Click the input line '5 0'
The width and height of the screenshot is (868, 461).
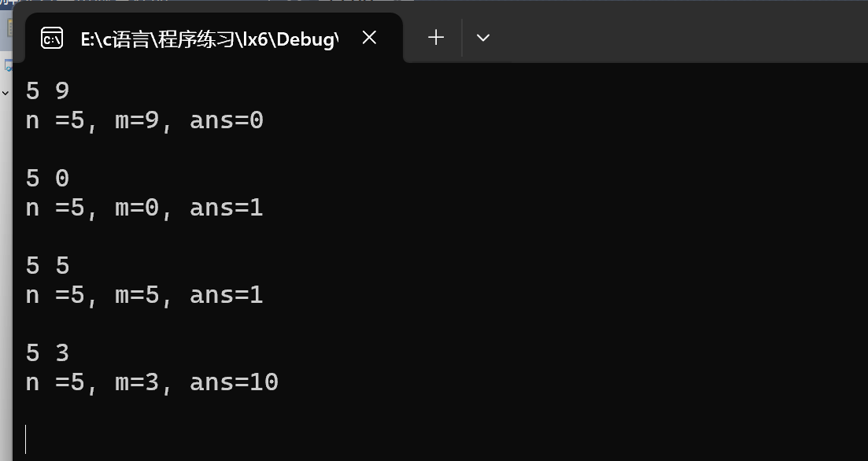(48, 179)
